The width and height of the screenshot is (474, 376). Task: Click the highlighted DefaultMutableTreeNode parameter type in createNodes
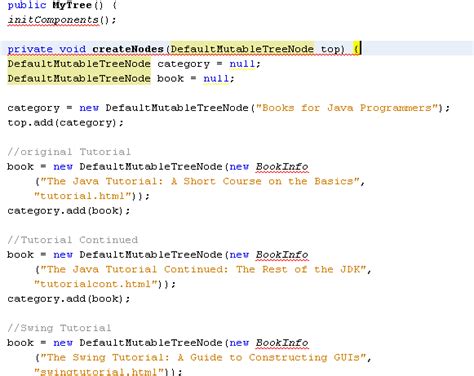pyautogui.click(x=242, y=49)
